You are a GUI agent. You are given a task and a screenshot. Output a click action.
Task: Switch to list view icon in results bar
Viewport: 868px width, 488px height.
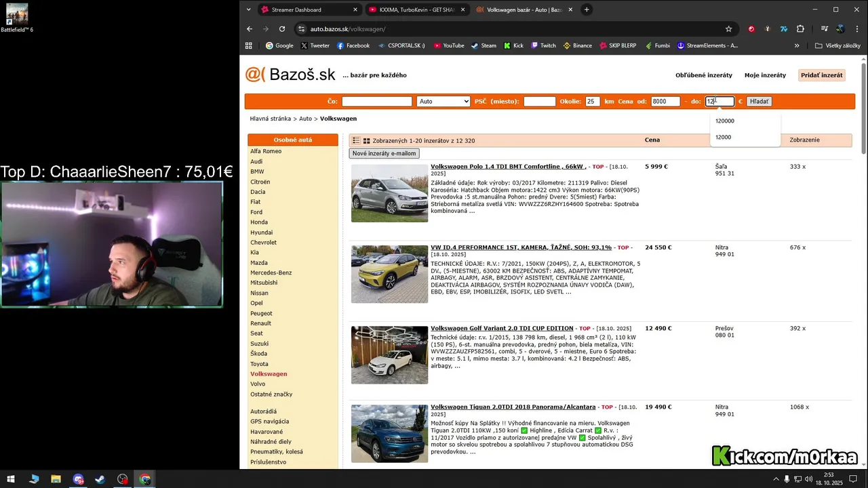[356, 140]
